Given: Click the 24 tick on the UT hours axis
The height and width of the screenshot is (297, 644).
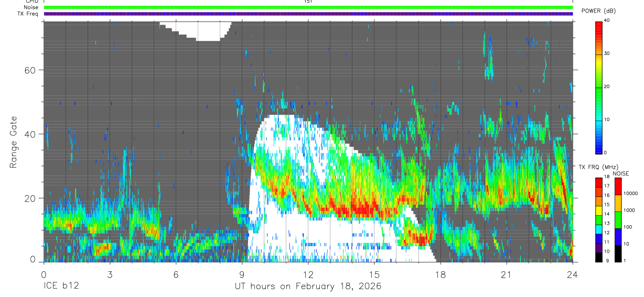Looking at the screenshot, I should [573, 274].
